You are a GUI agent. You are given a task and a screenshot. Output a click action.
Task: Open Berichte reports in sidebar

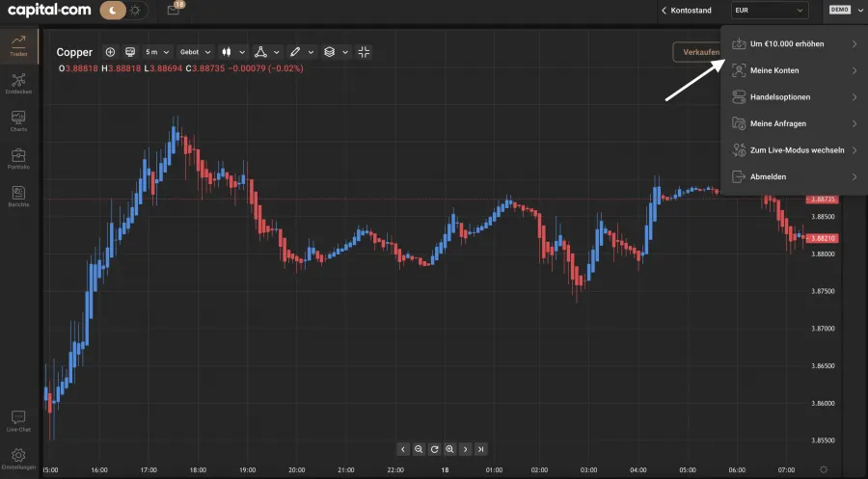tap(18, 196)
